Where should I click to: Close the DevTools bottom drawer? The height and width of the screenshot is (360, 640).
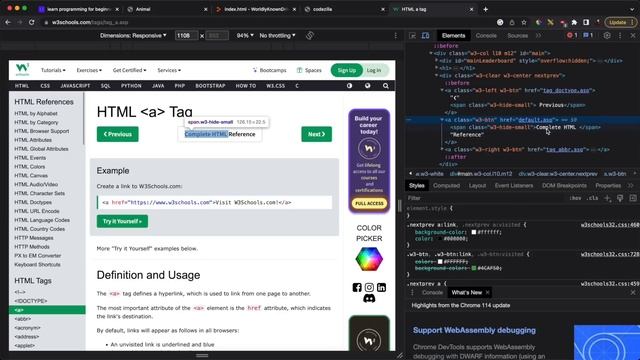click(x=633, y=292)
